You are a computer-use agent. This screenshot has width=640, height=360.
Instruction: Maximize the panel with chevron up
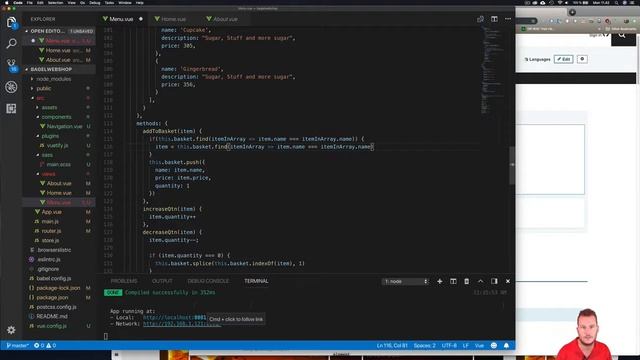480,281
